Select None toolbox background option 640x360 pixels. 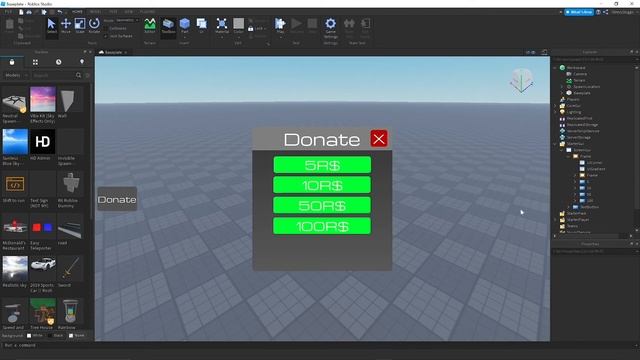coord(76,336)
